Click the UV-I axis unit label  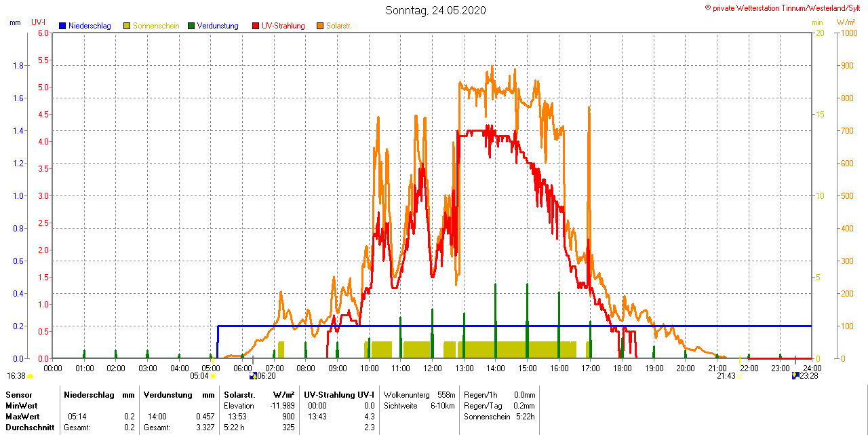[39, 22]
